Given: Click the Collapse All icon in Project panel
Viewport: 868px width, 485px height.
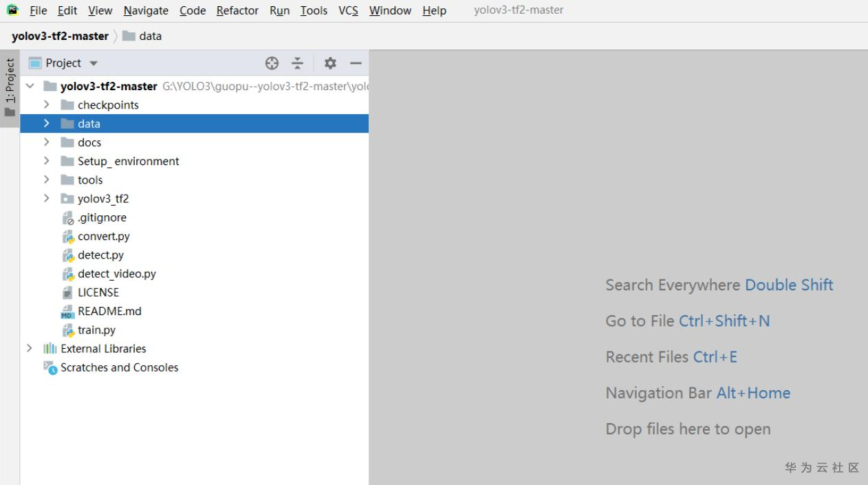Looking at the screenshot, I should (x=297, y=63).
